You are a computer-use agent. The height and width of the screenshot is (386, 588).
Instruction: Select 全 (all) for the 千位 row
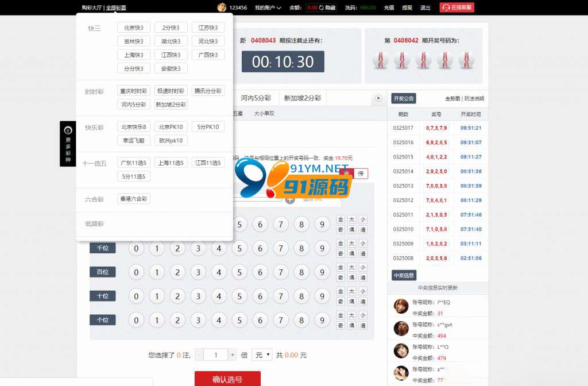[x=341, y=244]
